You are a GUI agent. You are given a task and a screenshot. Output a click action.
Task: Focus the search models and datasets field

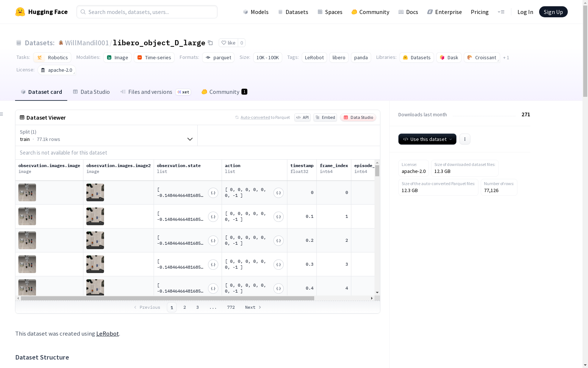click(x=147, y=12)
